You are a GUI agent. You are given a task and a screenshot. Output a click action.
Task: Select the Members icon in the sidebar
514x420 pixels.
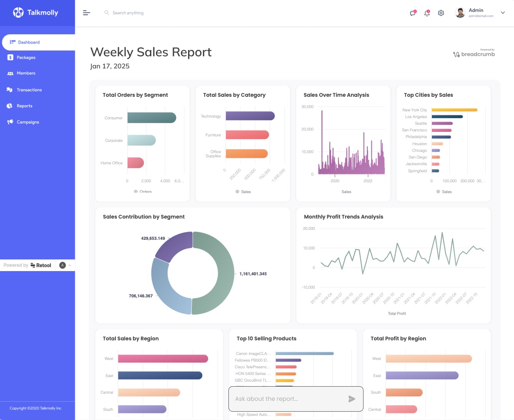pyautogui.click(x=10, y=73)
